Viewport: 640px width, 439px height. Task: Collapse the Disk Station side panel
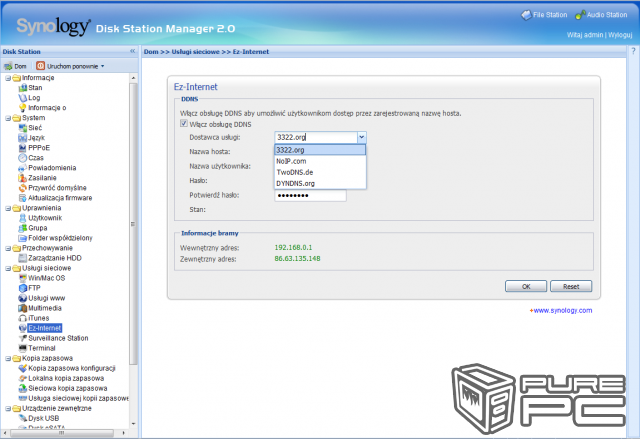click(x=133, y=51)
